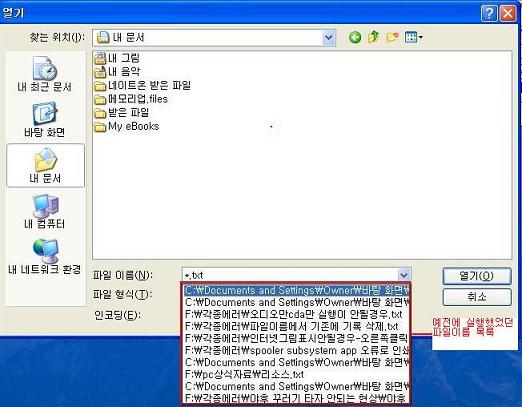522x407 pixels.
Task: Select 바탕 화면 in places bar
Action: [x=44, y=120]
